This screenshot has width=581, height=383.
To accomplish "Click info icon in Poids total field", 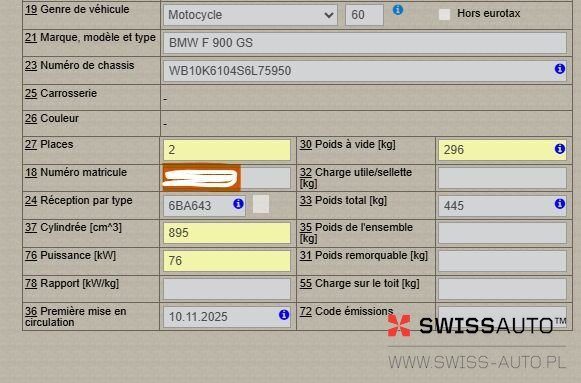I will pos(560,203).
